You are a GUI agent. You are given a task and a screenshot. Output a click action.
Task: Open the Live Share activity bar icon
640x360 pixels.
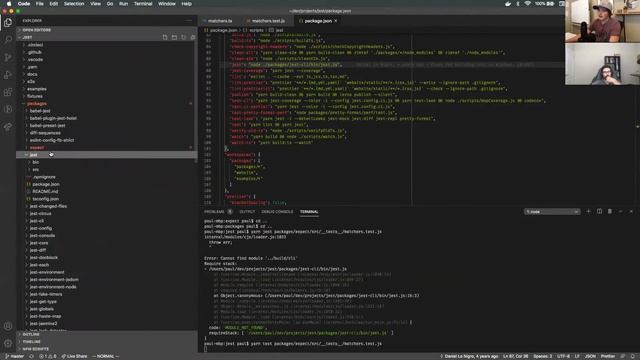pos(8,127)
